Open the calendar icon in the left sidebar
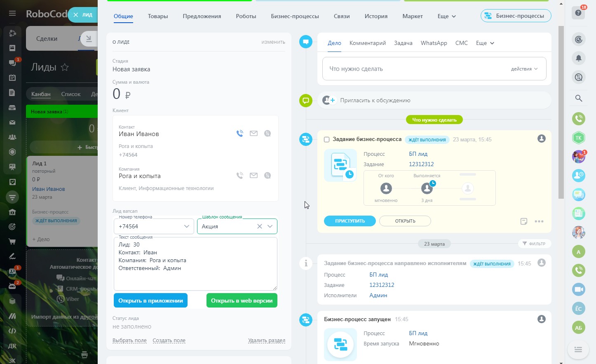 [12, 77]
